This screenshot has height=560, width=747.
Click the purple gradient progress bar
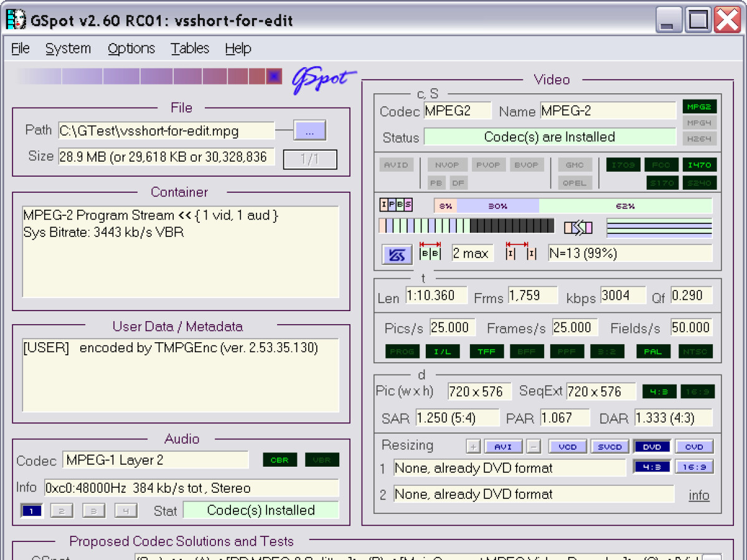[149, 77]
